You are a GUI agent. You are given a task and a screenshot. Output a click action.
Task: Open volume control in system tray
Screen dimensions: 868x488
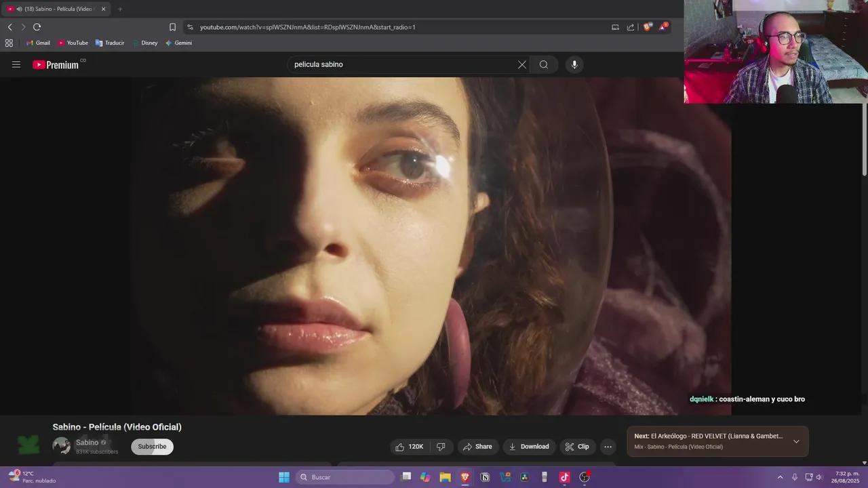(x=819, y=477)
